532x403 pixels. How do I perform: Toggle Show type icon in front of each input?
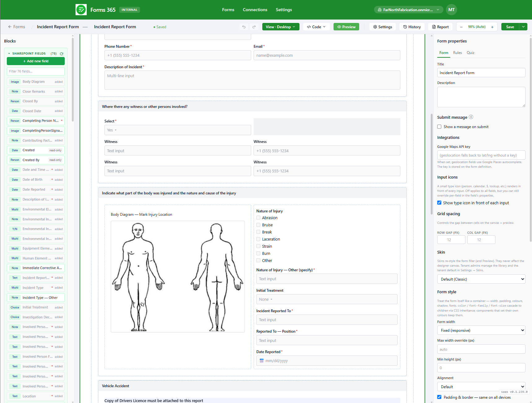(439, 203)
